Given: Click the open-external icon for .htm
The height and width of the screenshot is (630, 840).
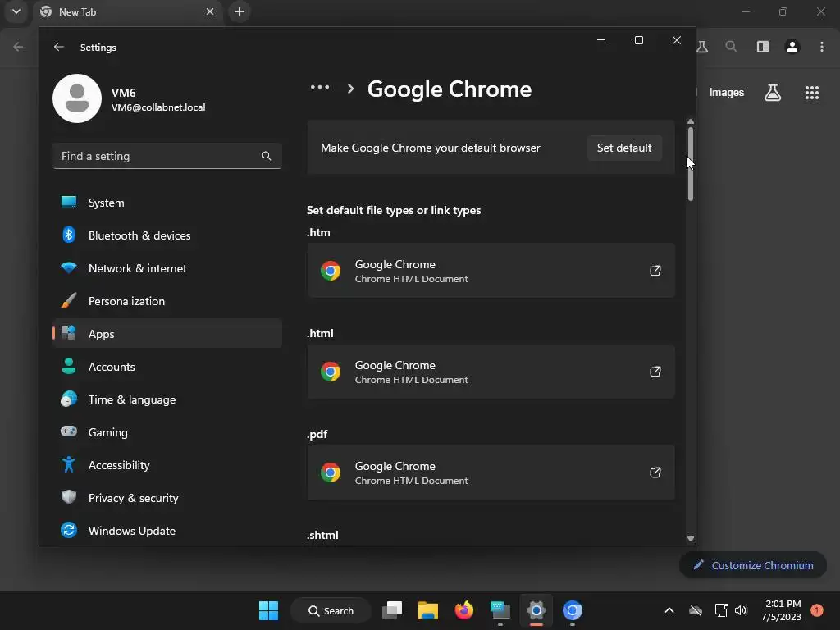Looking at the screenshot, I should coord(655,271).
